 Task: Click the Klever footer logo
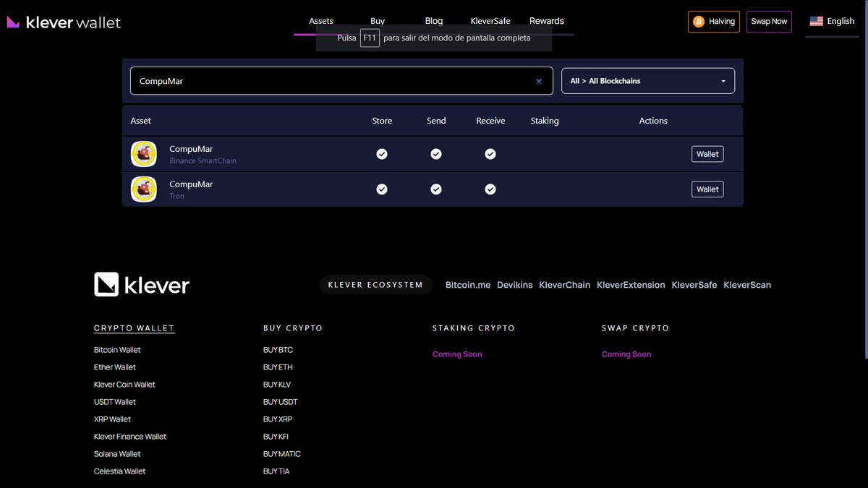pos(142,285)
